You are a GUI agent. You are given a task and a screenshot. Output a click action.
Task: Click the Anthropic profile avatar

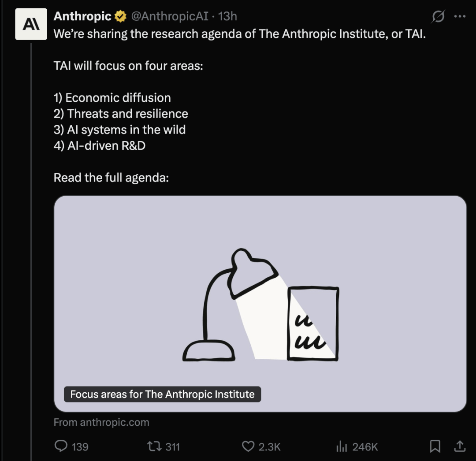(x=31, y=24)
